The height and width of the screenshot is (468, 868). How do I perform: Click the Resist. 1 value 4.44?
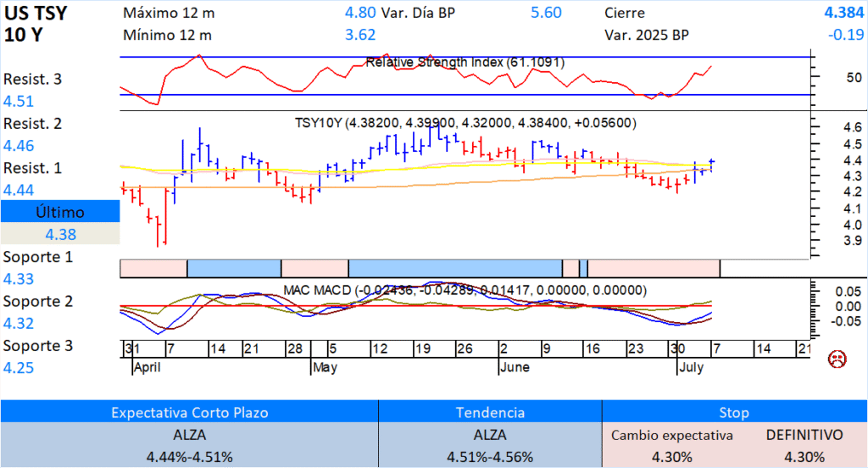[19, 190]
